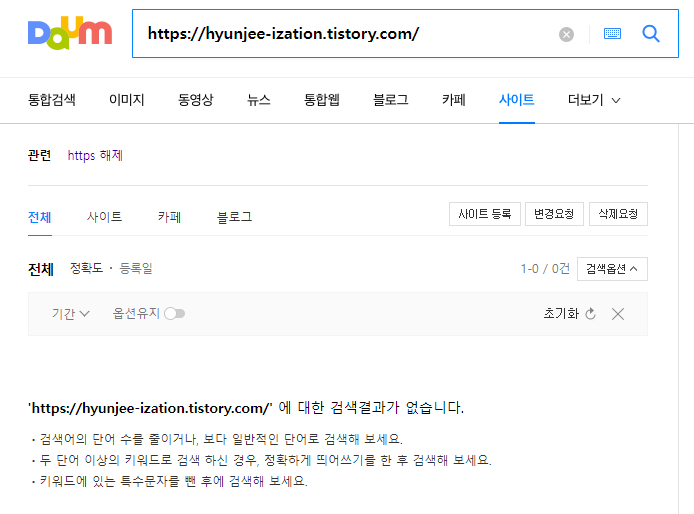Select the 사이트 sub-tab under 관련
This screenshot has width=694, height=514.
pos(104,217)
